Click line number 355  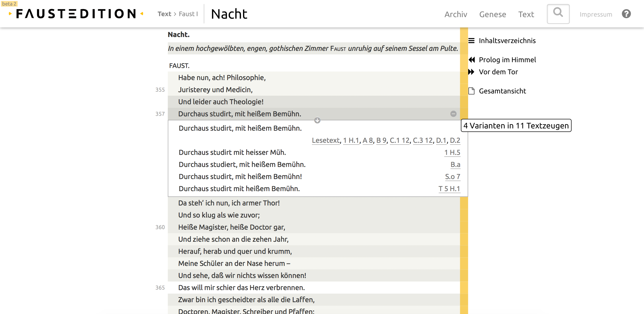(160, 90)
